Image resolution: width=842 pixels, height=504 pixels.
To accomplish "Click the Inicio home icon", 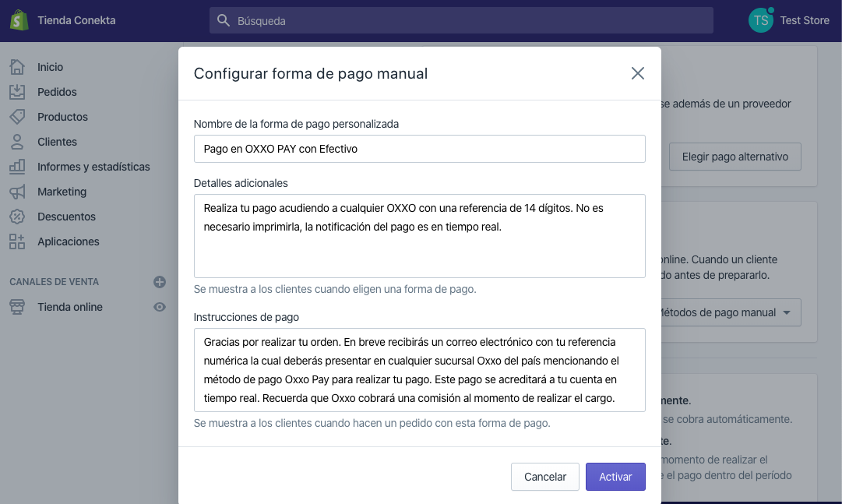I will tap(17, 67).
